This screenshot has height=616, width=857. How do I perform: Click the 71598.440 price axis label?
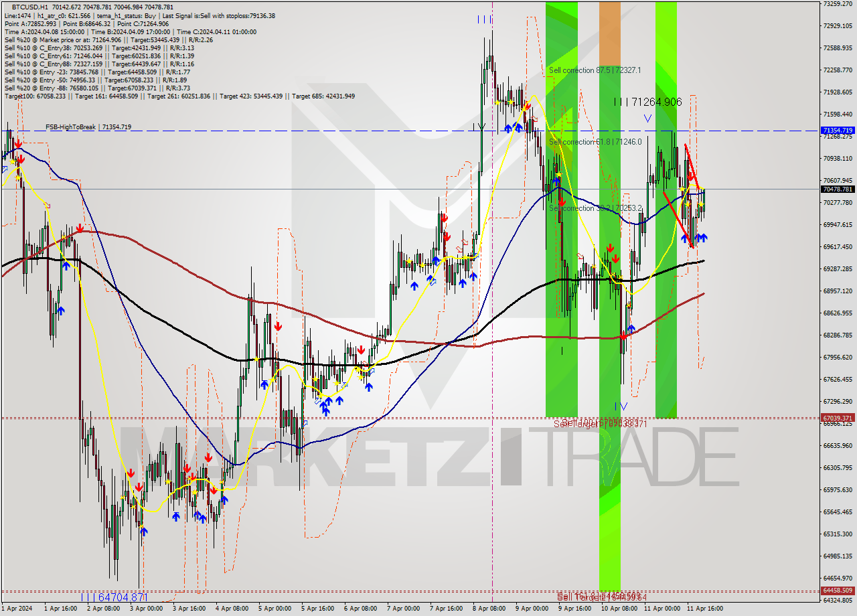tap(838, 114)
